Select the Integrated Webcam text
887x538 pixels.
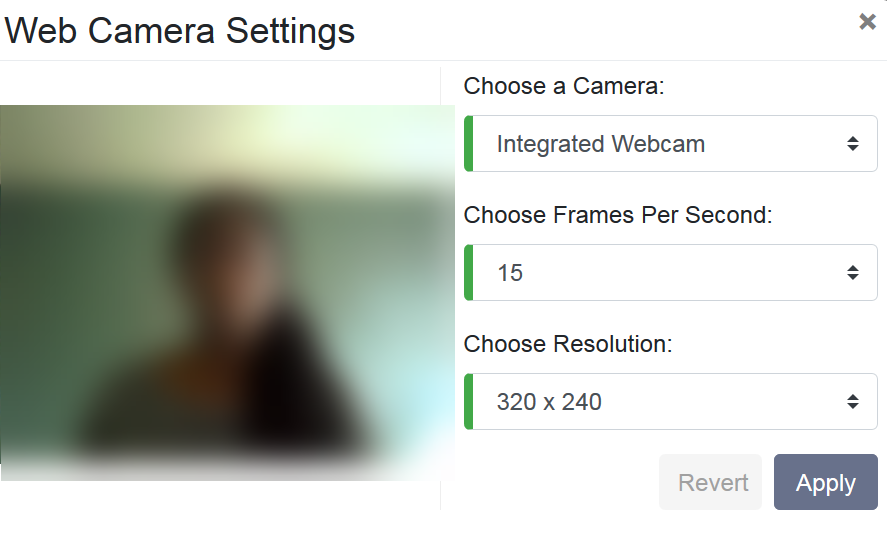point(600,144)
